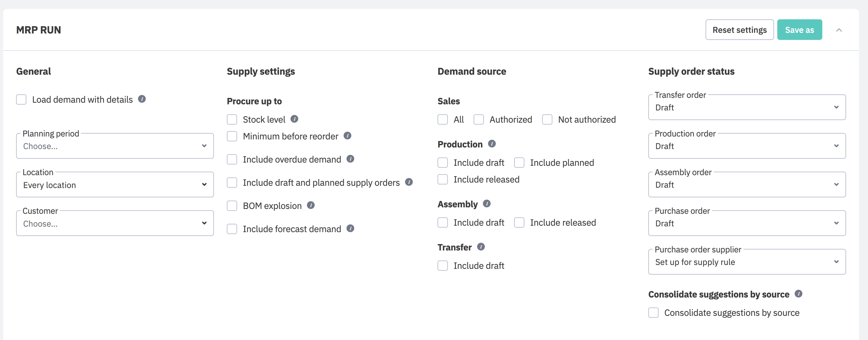
Task: Expand the Purchase order supplier dropdown
Action: (x=747, y=262)
